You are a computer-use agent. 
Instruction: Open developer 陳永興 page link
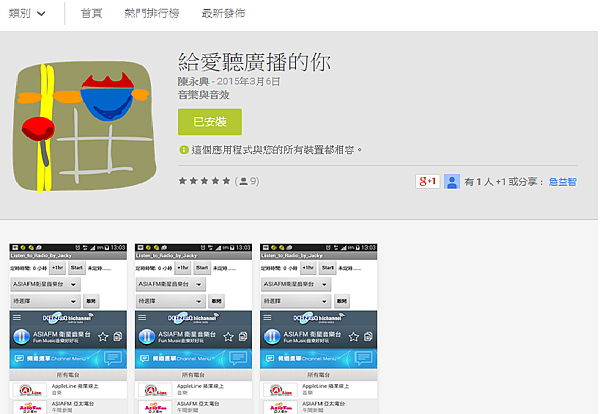[193, 81]
